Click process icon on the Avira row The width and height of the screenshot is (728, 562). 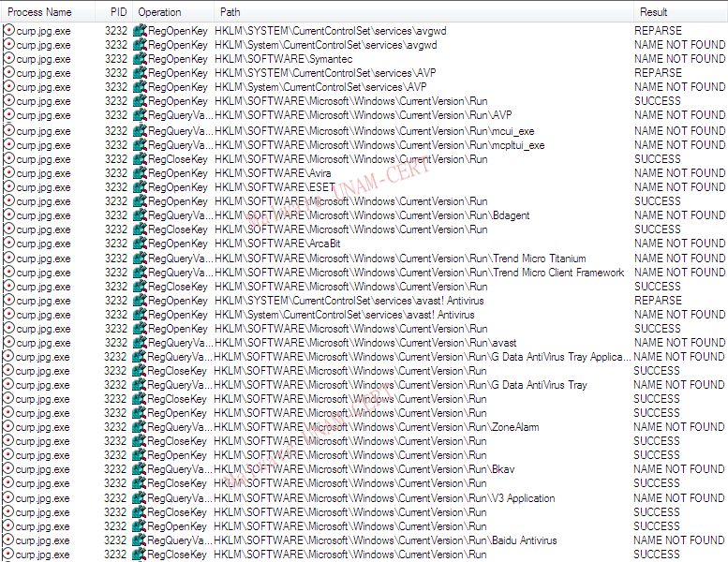tap(8, 173)
